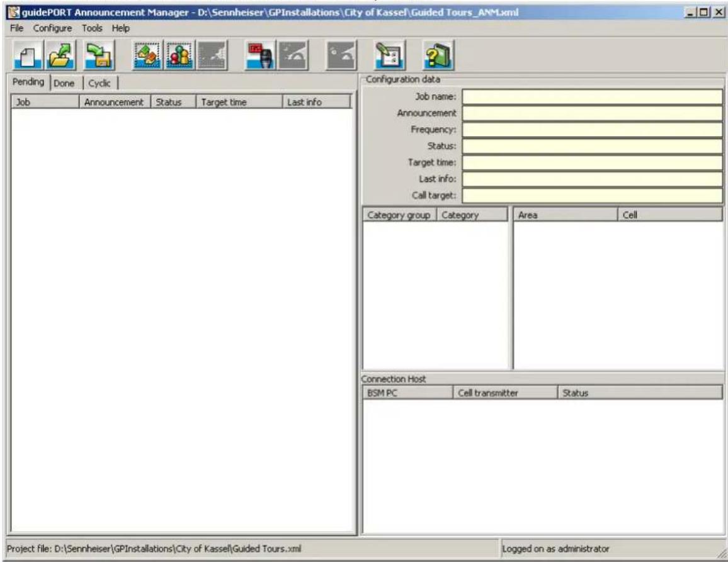Sort by the Job column header
This screenshot has height=562, width=728.
click(45, 102)
